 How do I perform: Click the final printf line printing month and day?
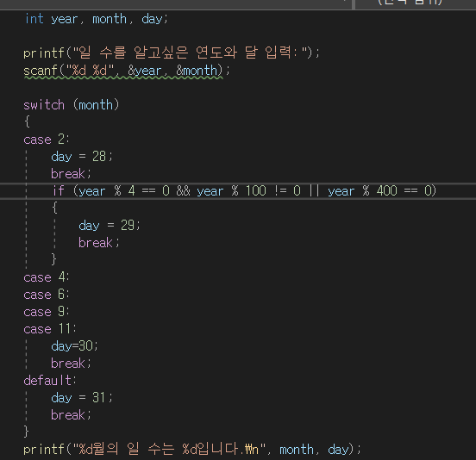192,449
